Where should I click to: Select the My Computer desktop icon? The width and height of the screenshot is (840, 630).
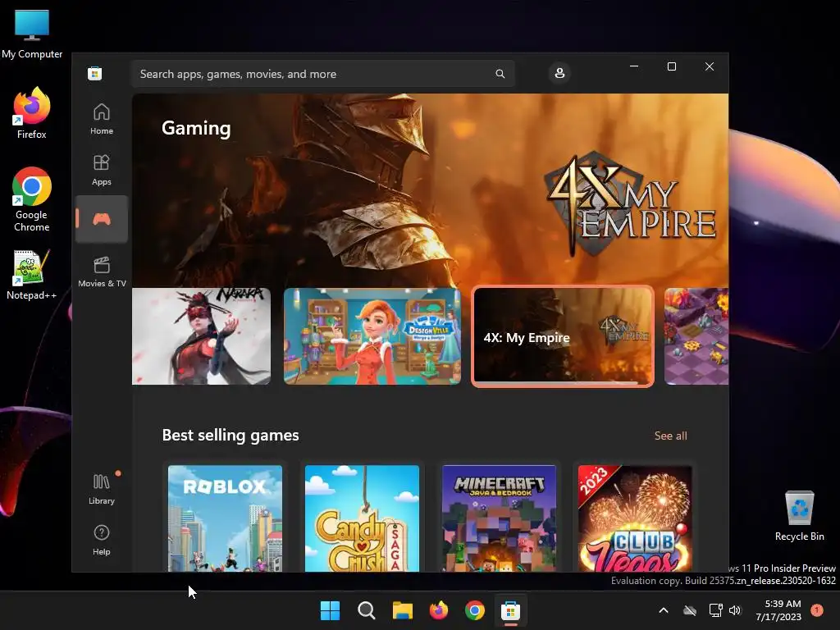(32, 34)
